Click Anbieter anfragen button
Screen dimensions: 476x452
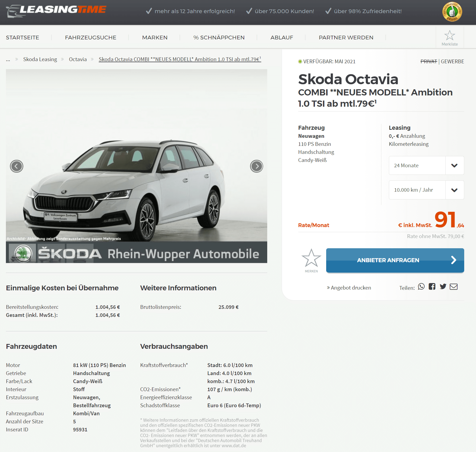pyautogui.click(x=395, y=260)
